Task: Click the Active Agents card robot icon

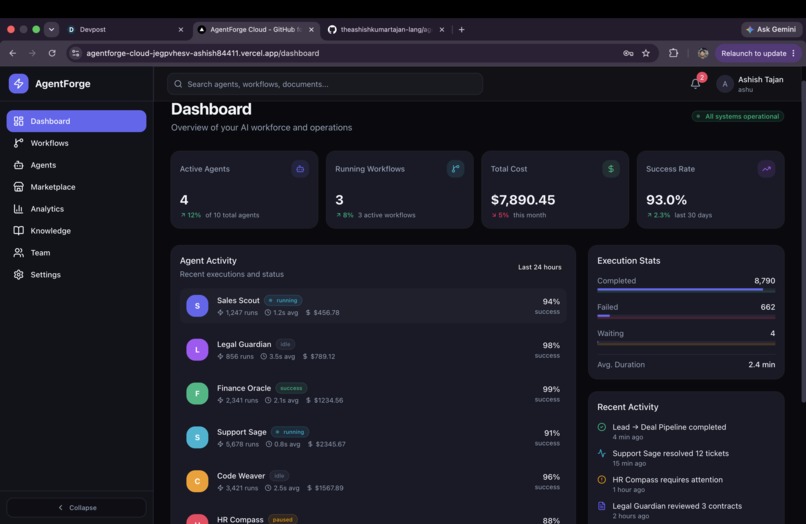Action: coord(300,169)
